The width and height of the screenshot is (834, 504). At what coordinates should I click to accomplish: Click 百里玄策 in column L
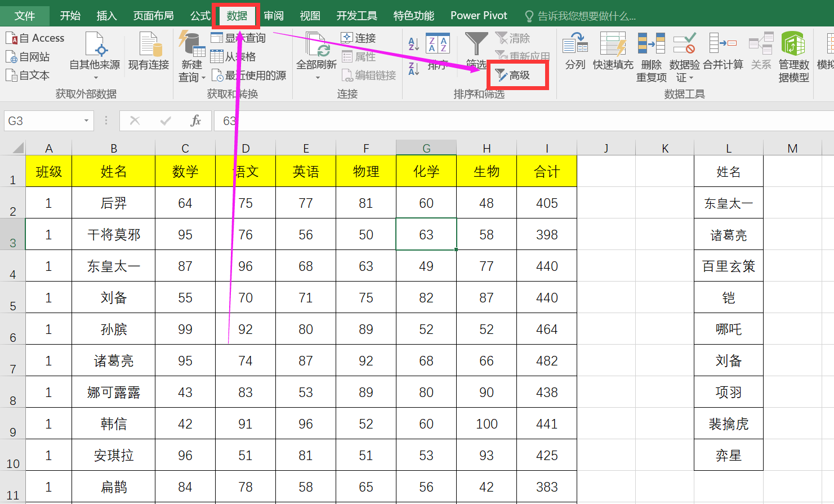(x=729, y=266)
